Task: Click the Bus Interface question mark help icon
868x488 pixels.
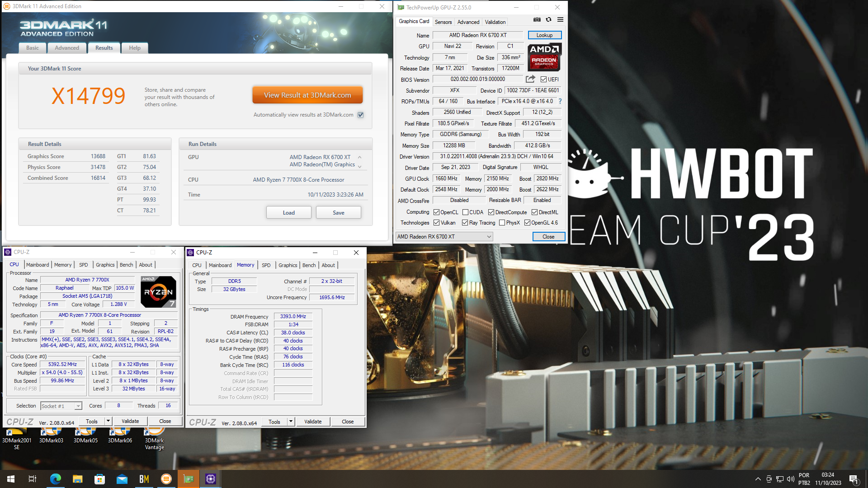Action: coord(560,101)
